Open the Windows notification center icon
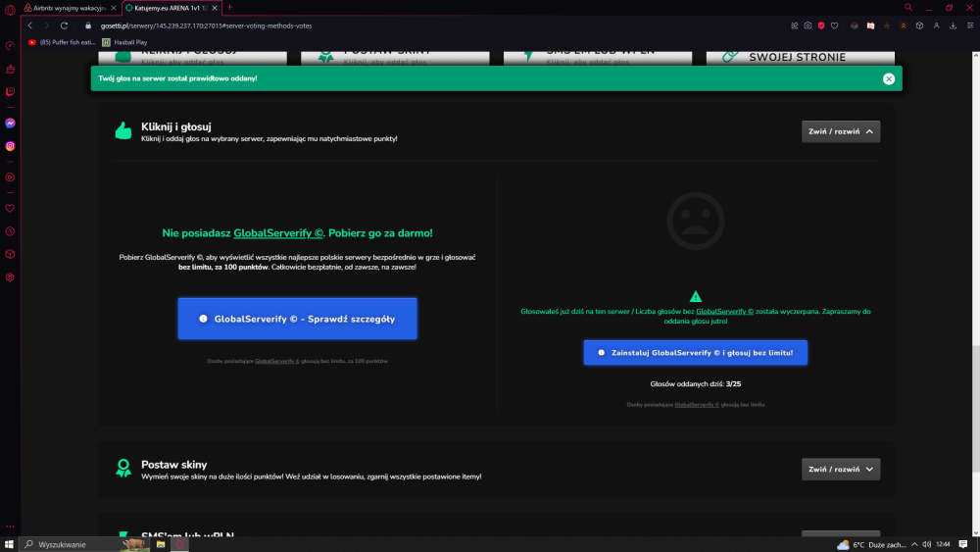This screenshot has width=980, height=552. click(963, 544)
